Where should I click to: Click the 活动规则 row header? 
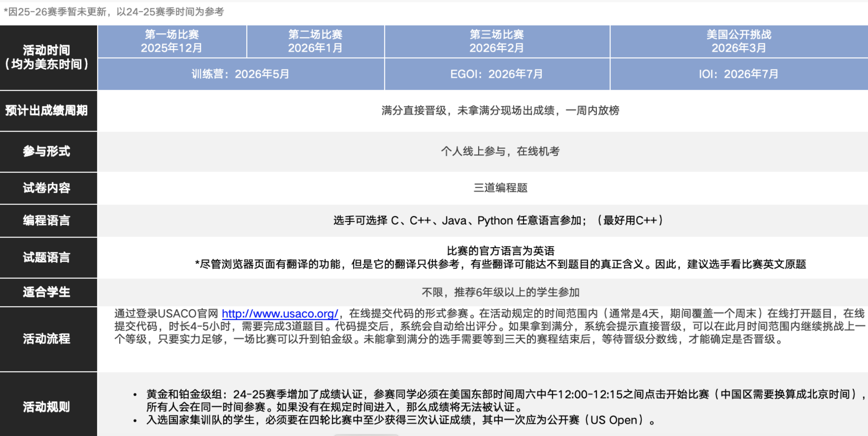click(x=47, y=407)
